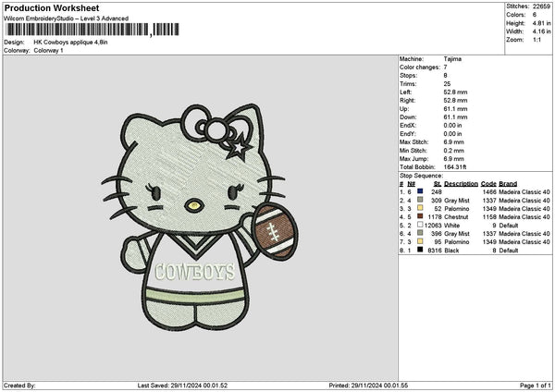The image size is (555, 392).
Task: Click stitch count '8316' in Black row
Action: tap(435, 251)
